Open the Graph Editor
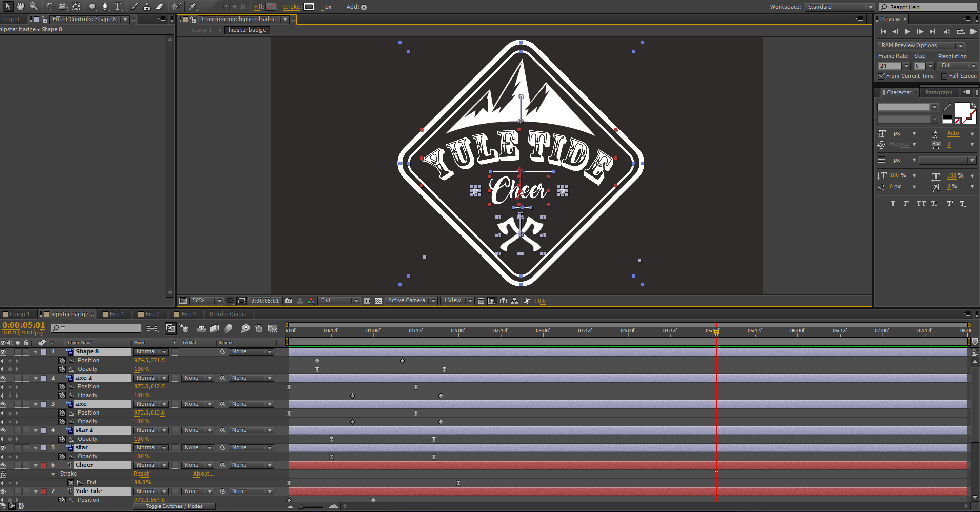The width and height of the screenshot is (980, 512). click(272, 328)
